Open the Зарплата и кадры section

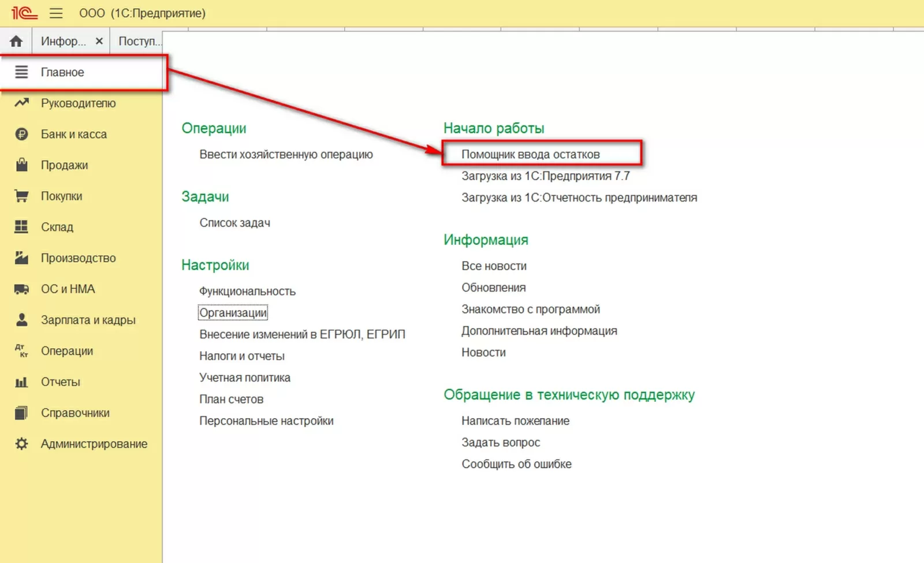click(x=88, y=320)
